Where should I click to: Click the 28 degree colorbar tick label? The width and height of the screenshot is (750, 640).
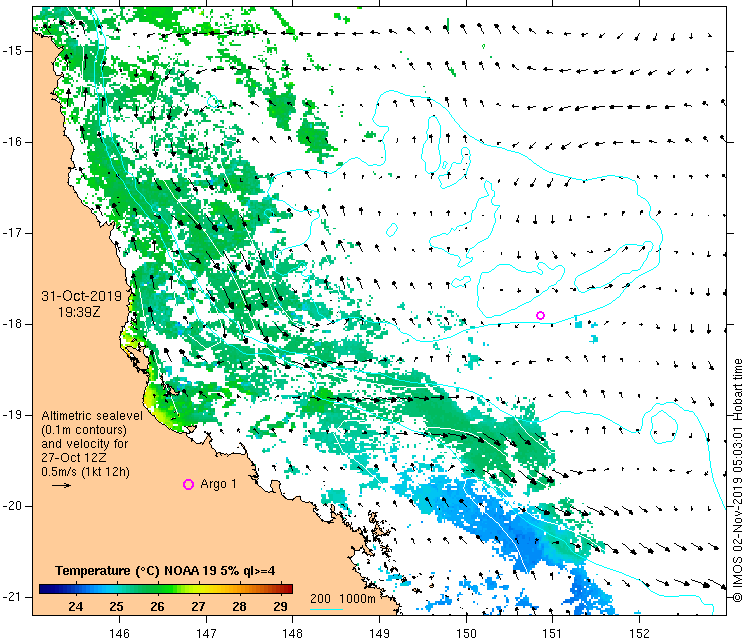pyautogui.click(x=239, y=607)
